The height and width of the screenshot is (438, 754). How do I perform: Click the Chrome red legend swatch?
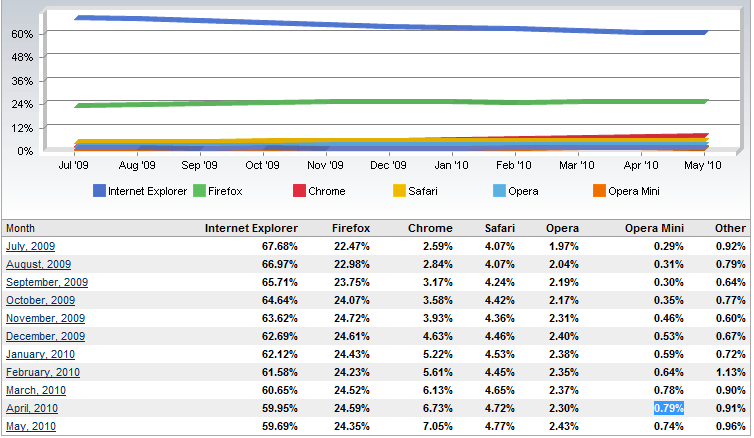(x=299, y=191)
